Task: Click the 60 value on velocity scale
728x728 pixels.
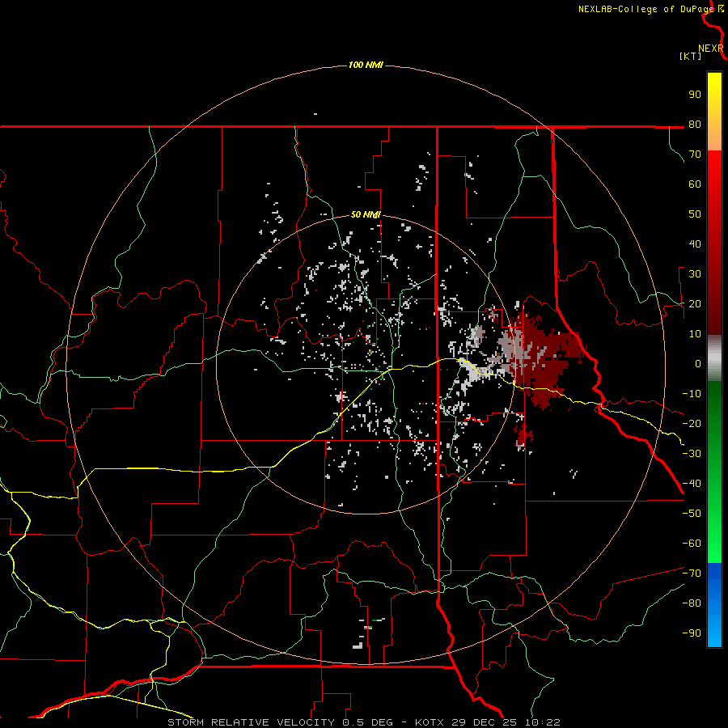Action: point(695,184)
